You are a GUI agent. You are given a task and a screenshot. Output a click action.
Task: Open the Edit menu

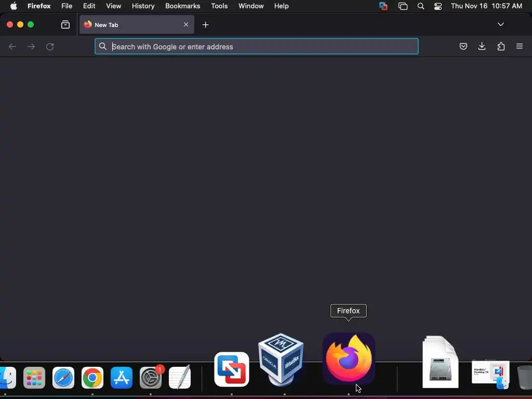point(89,6)
